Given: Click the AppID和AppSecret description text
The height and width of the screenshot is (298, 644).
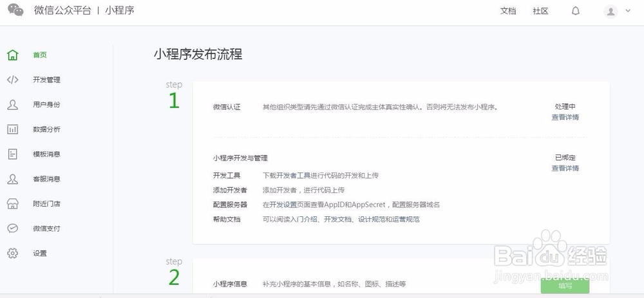Looking at the screenshot, I should tap(351, 205).
